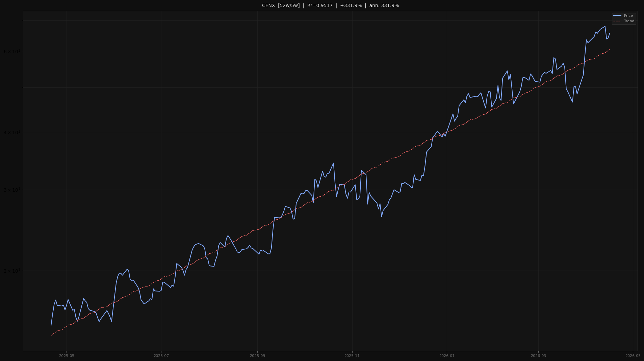
Task: Select the 2025-05 x-axis tick label
Action: [x=67, y=355]
